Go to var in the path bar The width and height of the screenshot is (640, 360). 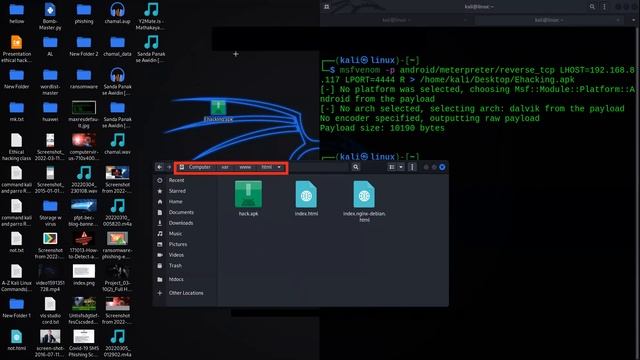pos(225,167)
